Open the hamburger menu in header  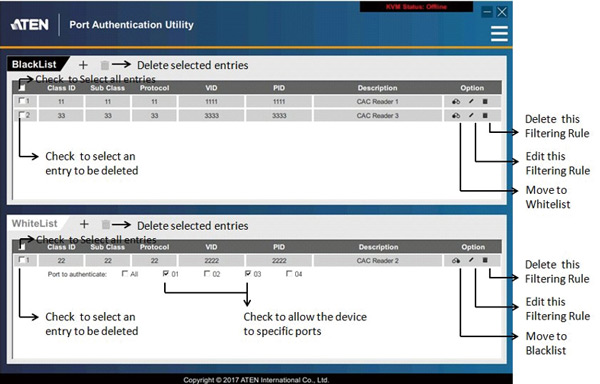coord(499,34)
